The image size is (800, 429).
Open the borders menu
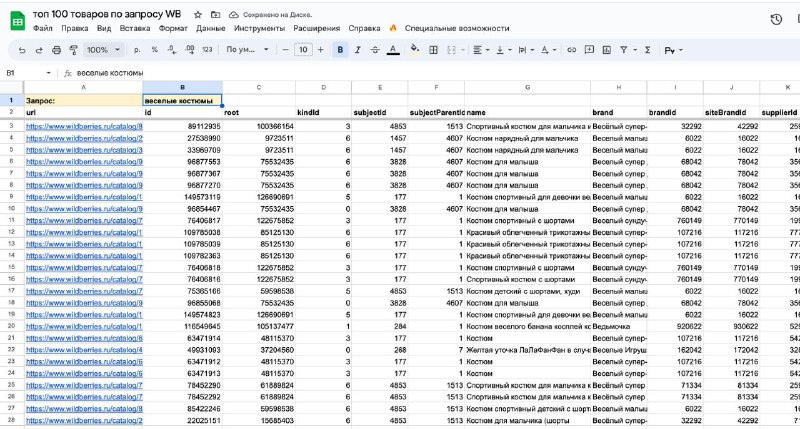433,50
